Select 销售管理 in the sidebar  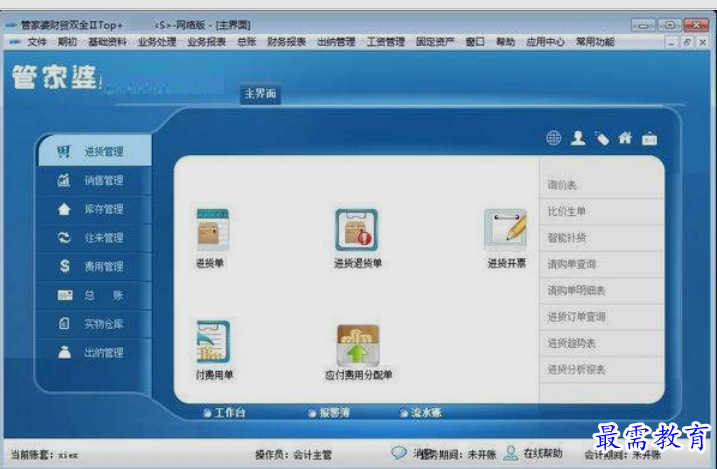pyautogui.click(x=95, y=180)
